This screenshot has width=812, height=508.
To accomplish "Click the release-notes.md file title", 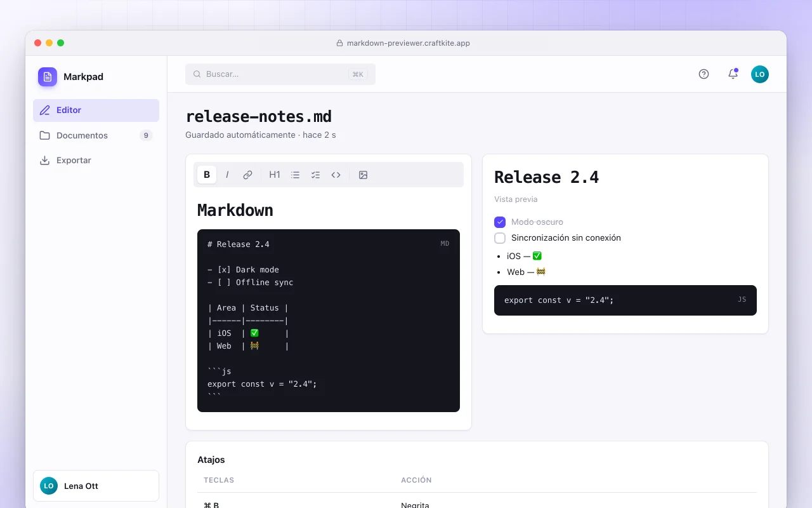I will point(259,117).
